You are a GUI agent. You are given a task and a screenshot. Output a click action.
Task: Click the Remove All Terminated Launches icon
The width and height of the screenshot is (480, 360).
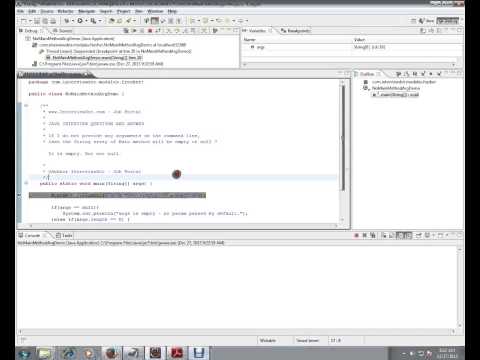pos(126,31)
